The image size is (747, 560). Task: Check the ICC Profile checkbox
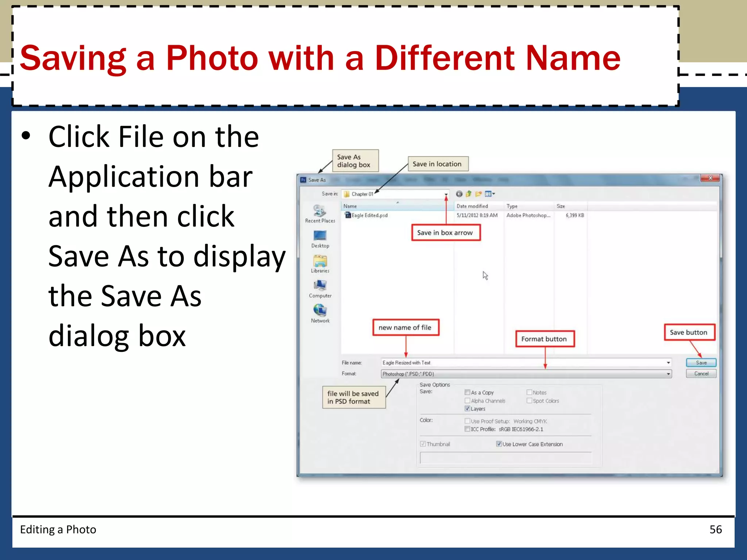(x=467, y=429)
